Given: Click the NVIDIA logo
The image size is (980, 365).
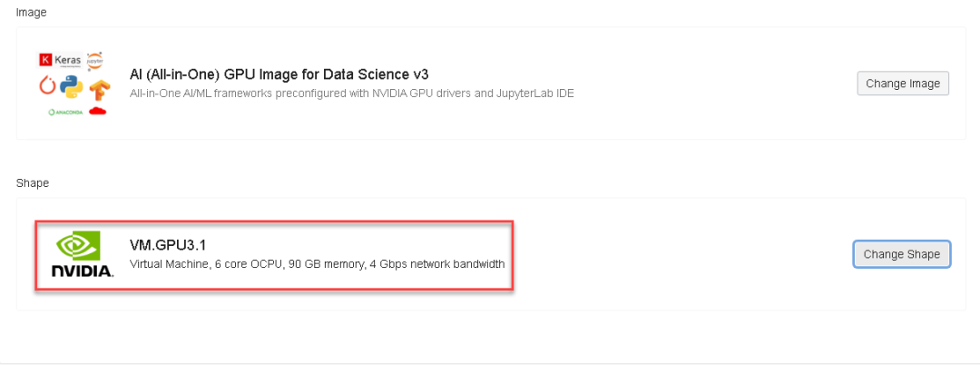Looking at the screenshot, I should [82, 255].
